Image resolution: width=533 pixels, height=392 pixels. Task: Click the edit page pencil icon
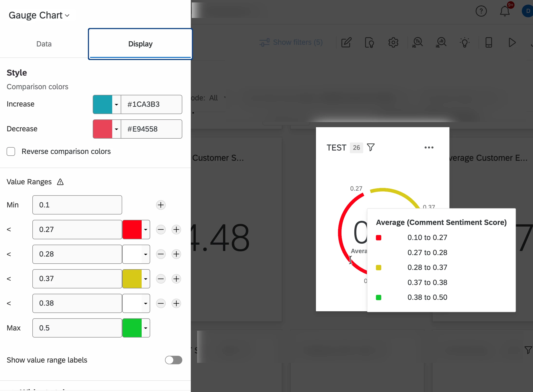[x=346, y=43]
